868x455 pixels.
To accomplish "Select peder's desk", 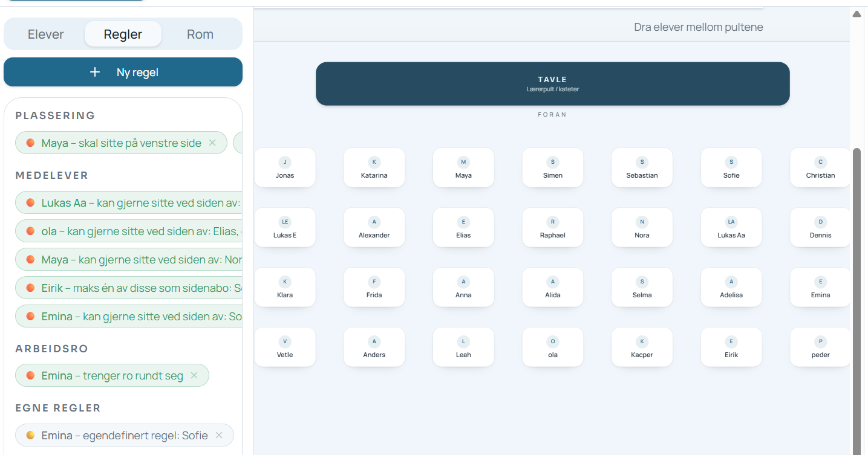I will click(820, 347).
